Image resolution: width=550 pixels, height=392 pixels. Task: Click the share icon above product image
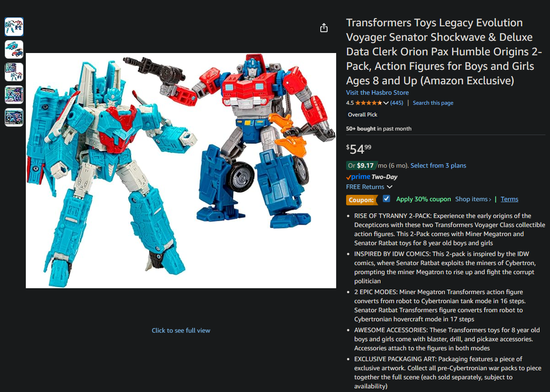(x=323, y=28)
